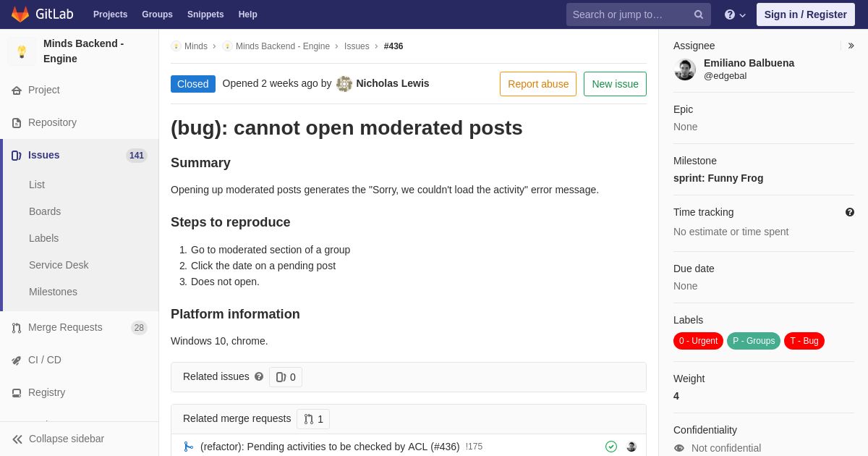The width and height of the screenshot is (868, 456).
Task: Click the Time tracking help icon
Action: pos(850,212)
